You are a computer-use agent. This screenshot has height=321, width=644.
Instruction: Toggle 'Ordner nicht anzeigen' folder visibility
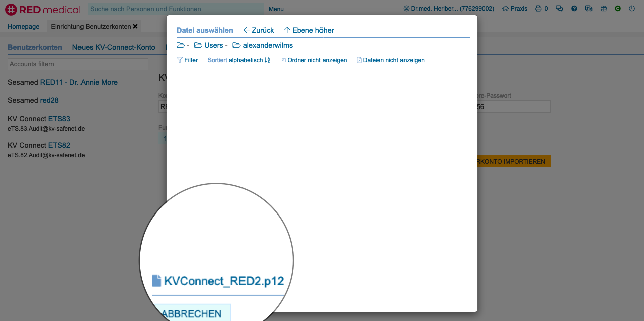pos(313,60)
